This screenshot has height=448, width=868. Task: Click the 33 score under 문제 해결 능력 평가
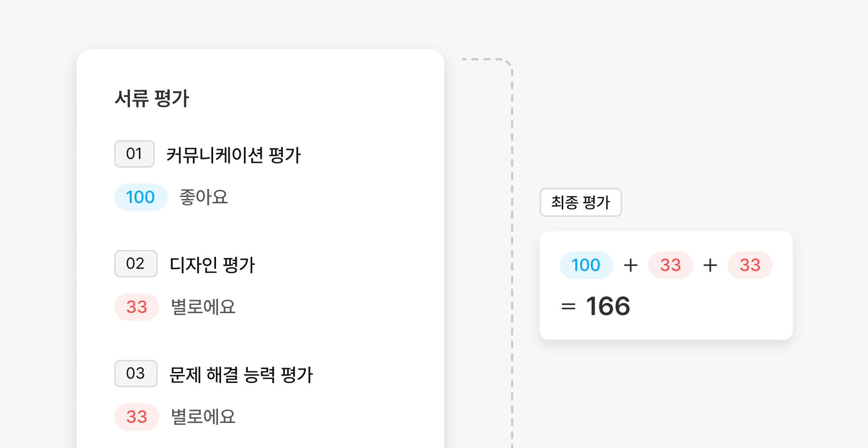[136, 417]
